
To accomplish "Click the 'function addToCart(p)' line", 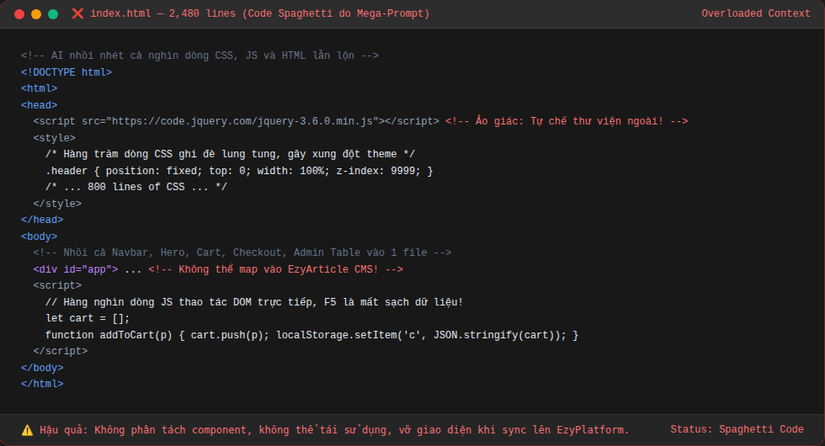I will pos(311,335).
